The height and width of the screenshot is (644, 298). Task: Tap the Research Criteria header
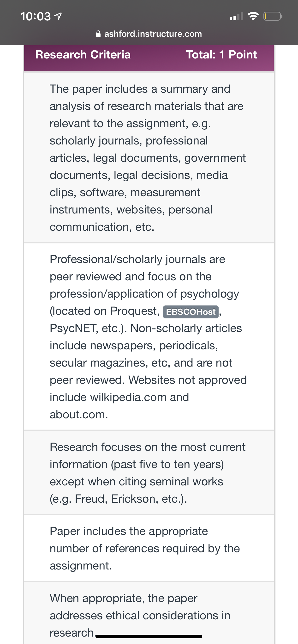83,54
